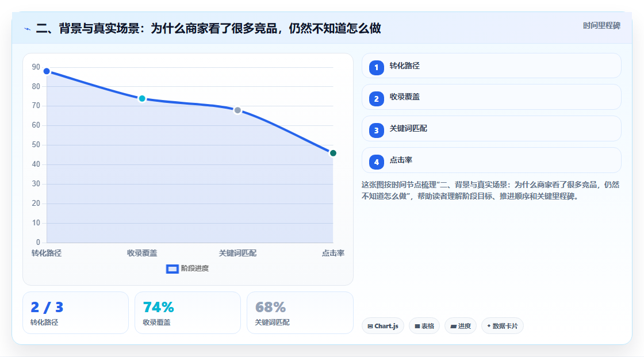644x357 pixels.
Task: Click the number 1 badge for 转化路径
Action: point(376,68)
